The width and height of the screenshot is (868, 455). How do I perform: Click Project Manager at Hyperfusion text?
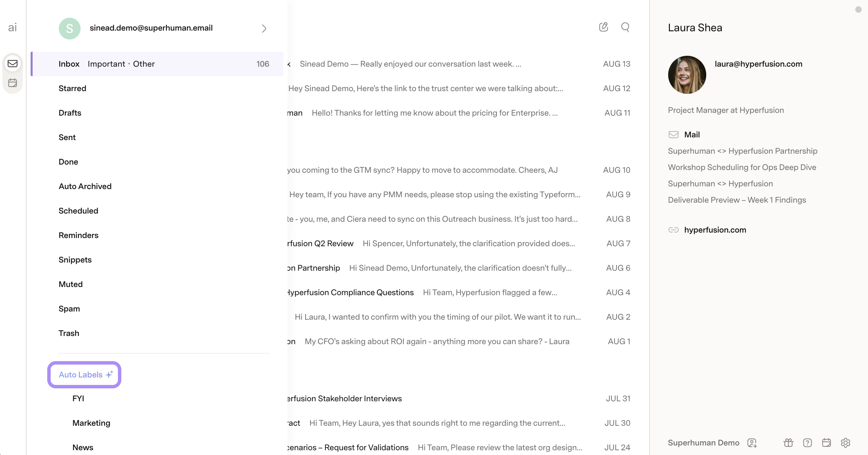pyautogui.click(x=726, y=110)
